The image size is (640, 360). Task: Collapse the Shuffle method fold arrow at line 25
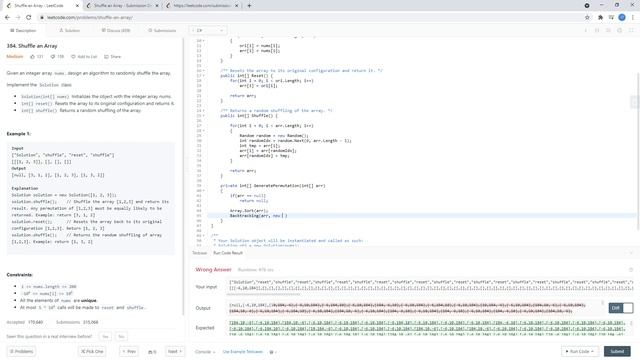[204, 116]
